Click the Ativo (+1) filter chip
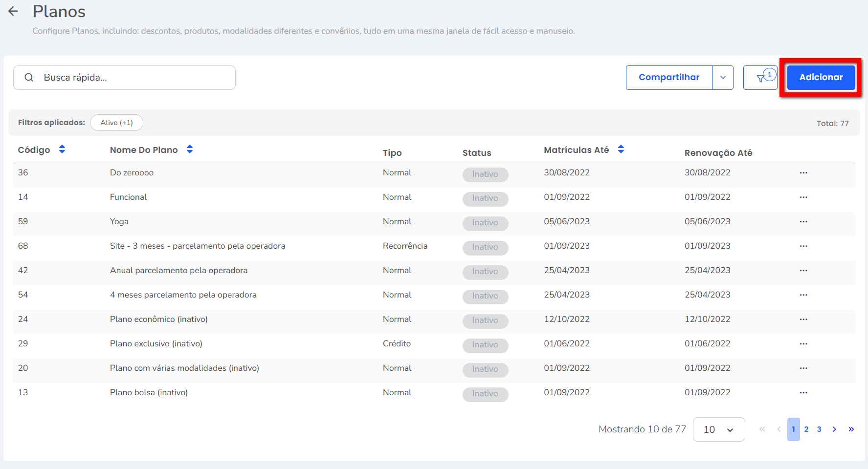Screen dimensions: 868x469 116,123
